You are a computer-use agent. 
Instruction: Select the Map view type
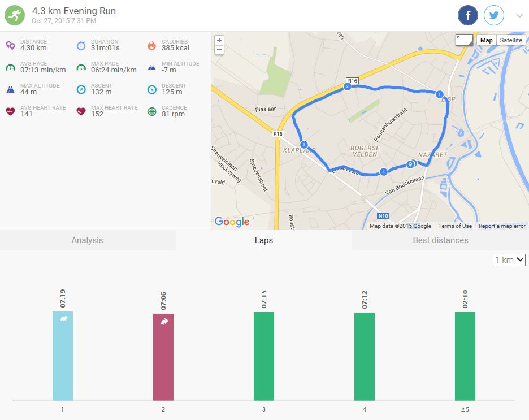click(x=486, y=40)
